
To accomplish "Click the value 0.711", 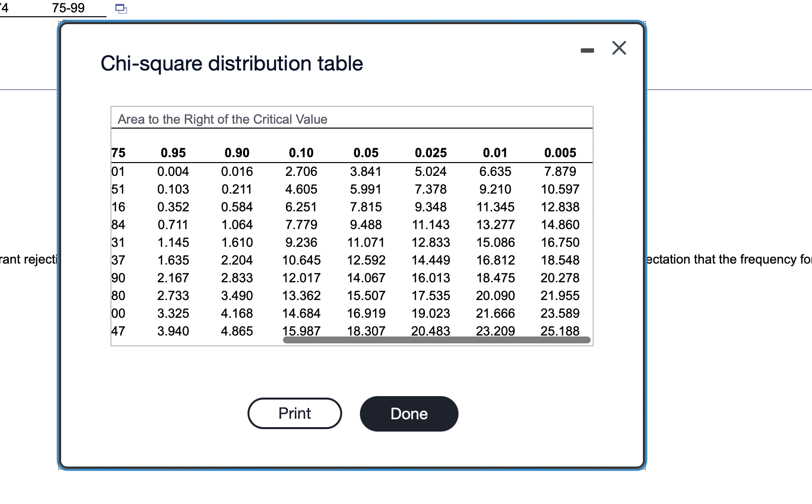I will 173,225.
